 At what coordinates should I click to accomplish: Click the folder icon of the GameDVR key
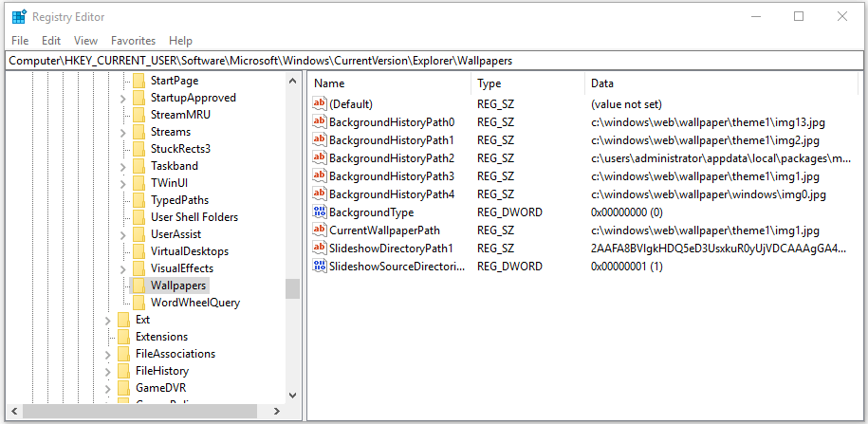(x=123, y=388)
